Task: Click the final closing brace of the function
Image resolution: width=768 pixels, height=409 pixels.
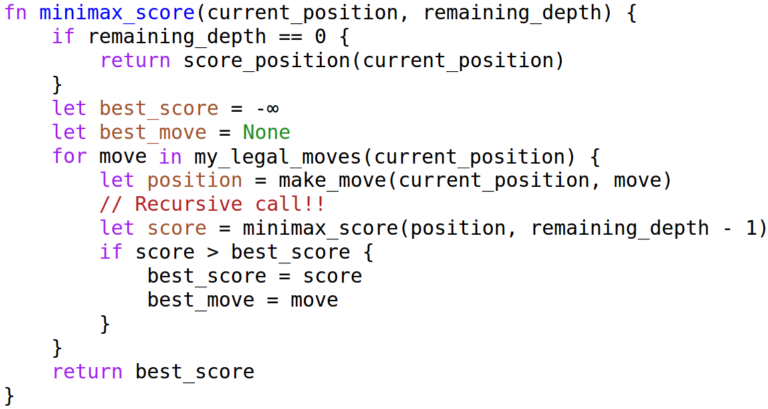Action: pos(9,397)
